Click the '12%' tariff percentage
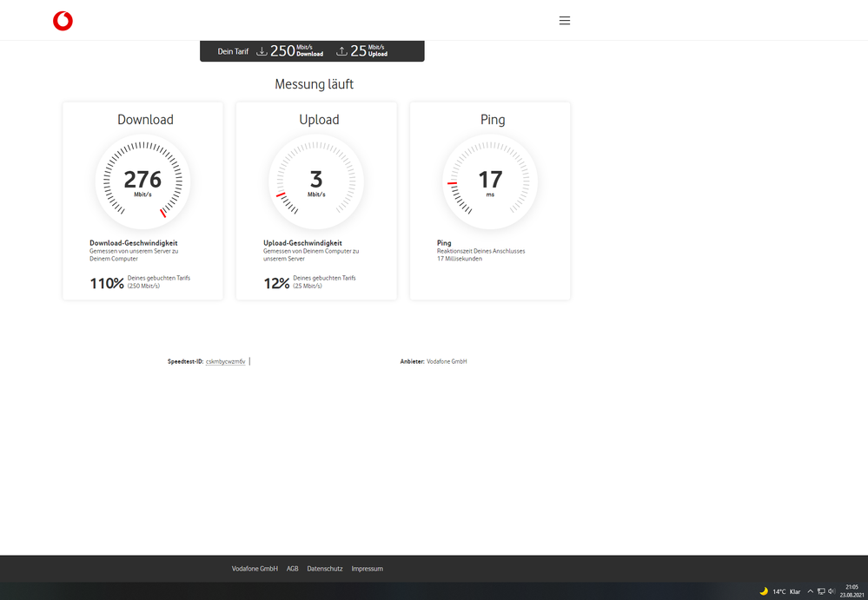This screenshot has width=868, height=600. click(x=276, y=283)
